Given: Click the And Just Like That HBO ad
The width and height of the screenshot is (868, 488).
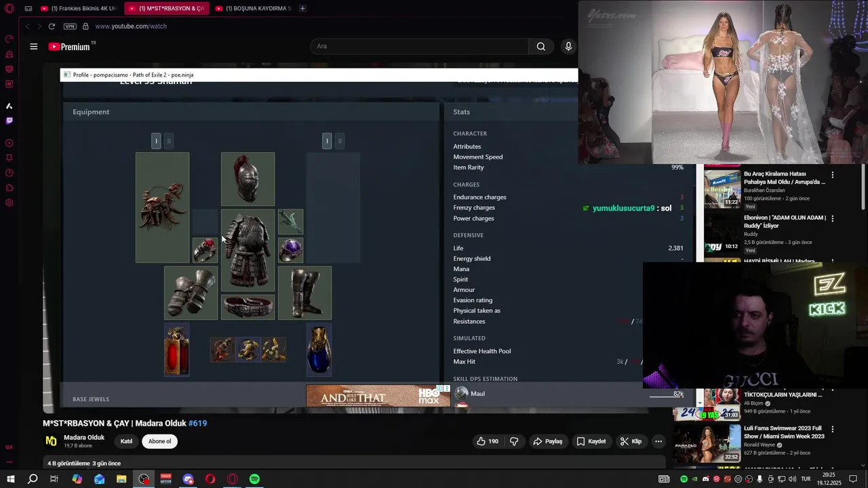Looking at the screenshot, I should click(x=378, y=396).
